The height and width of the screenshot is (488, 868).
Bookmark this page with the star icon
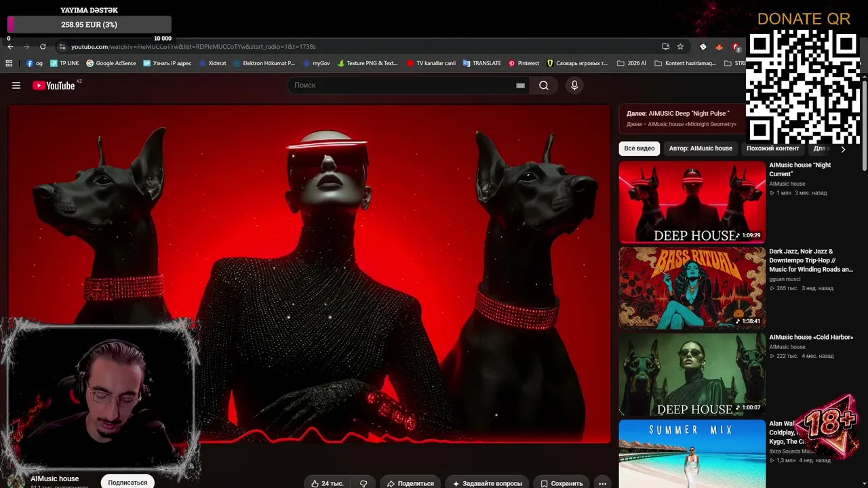[x=680, y=47]
